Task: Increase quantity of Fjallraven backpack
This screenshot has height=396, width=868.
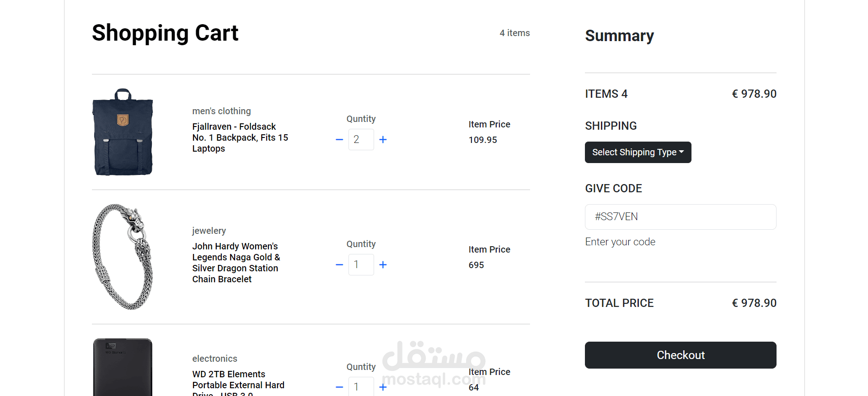Action: tap(383, 139)
